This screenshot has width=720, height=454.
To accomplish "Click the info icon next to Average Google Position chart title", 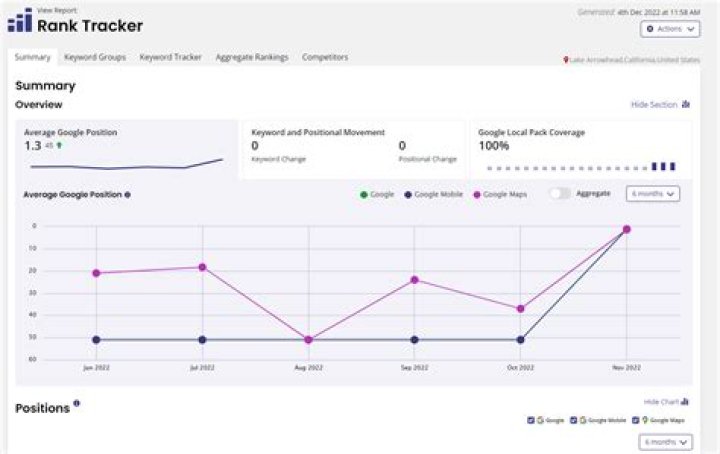I will pos(128,195).
